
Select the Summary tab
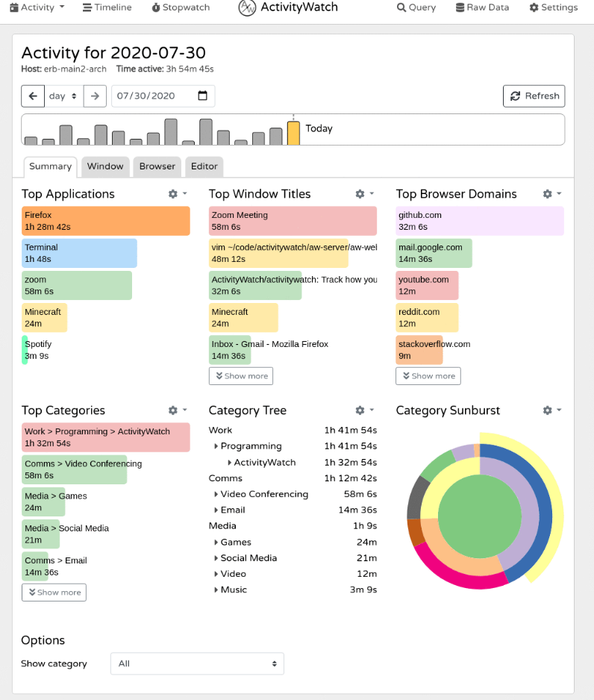click(51, 166)
